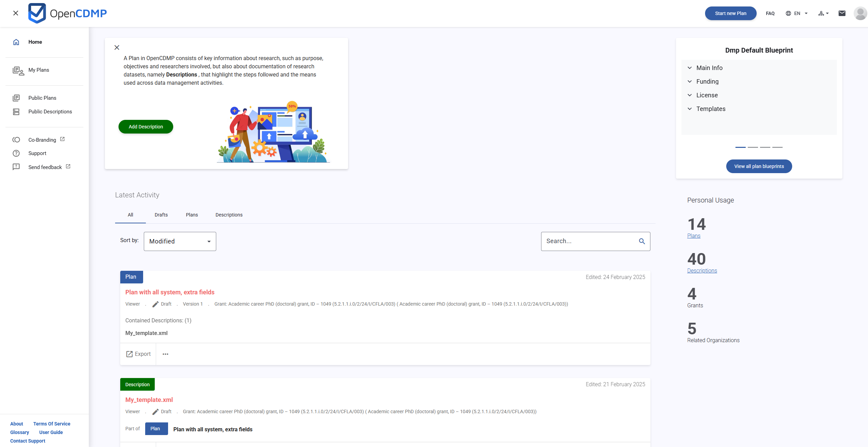
Task: Dismiss the plan info card
Action: point(117,47)
